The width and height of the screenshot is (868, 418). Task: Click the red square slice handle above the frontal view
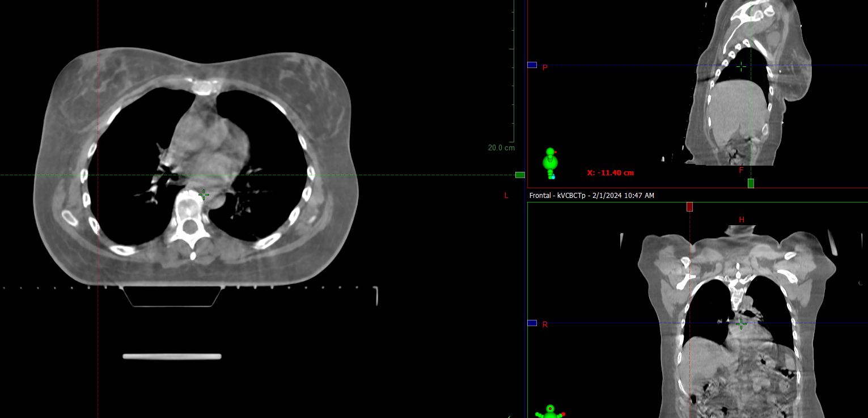689,207
